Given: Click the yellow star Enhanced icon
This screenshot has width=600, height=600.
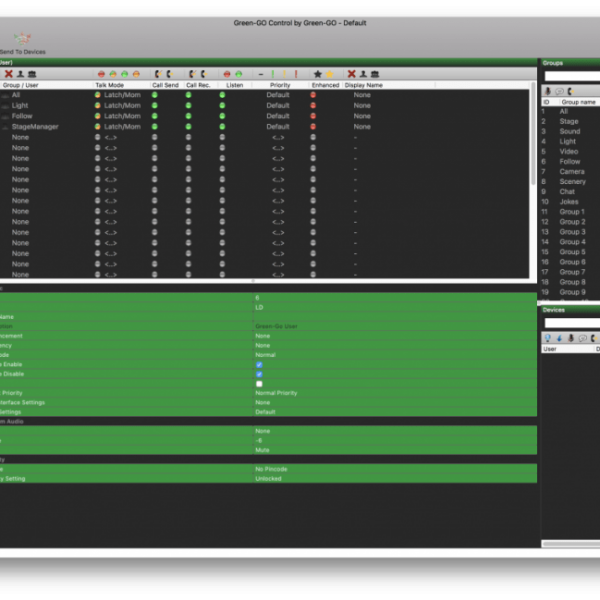Looking at the screenshot, I should pos(329,74).
